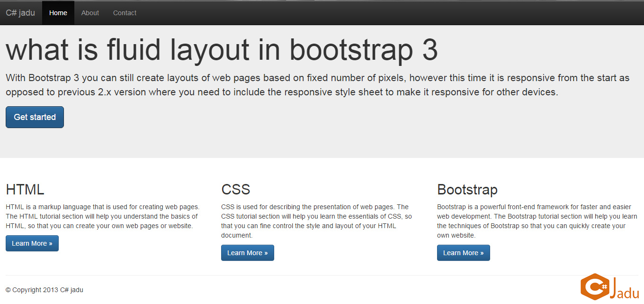Go to the About navbar item
The image size is (644, 304).
(x=90, y=13)
